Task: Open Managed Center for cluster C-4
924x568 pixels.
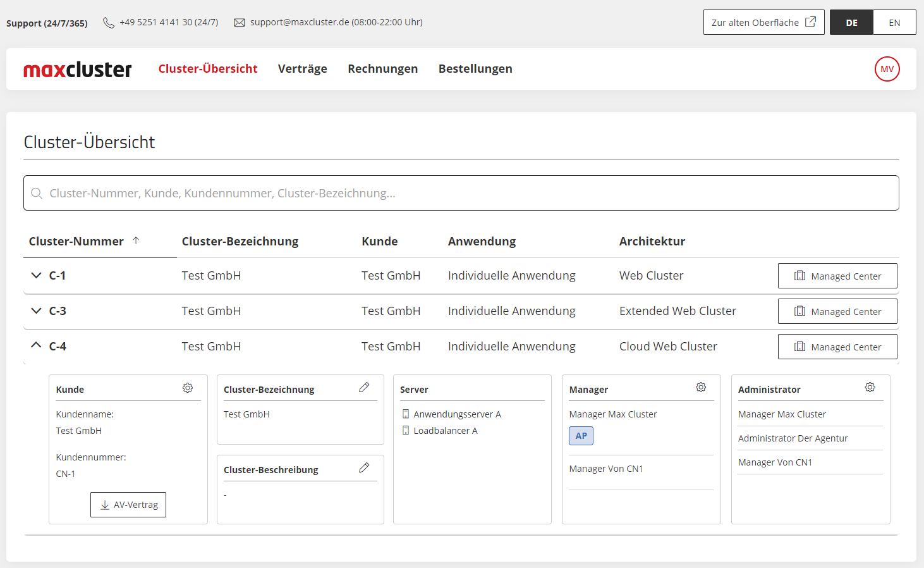Action: click(x=837, y=347)
